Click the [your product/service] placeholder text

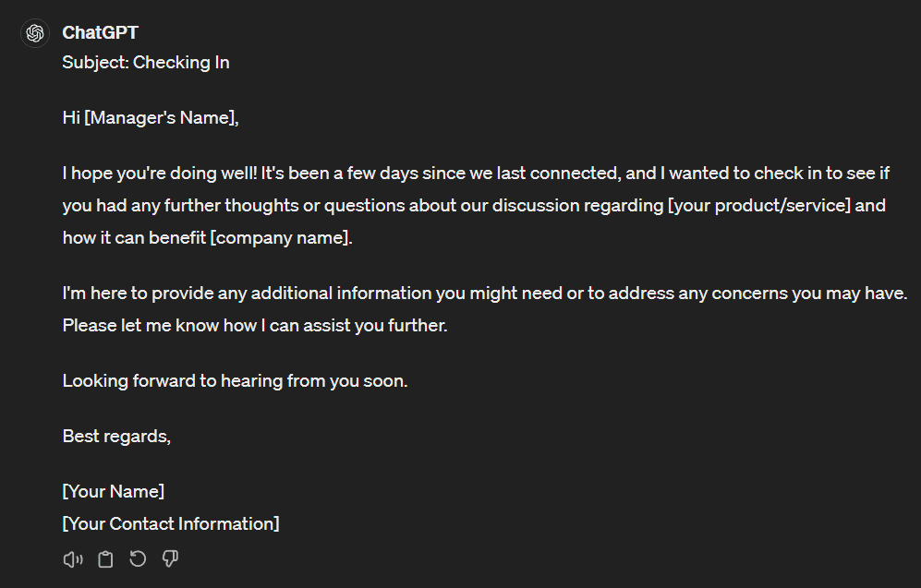759,206
